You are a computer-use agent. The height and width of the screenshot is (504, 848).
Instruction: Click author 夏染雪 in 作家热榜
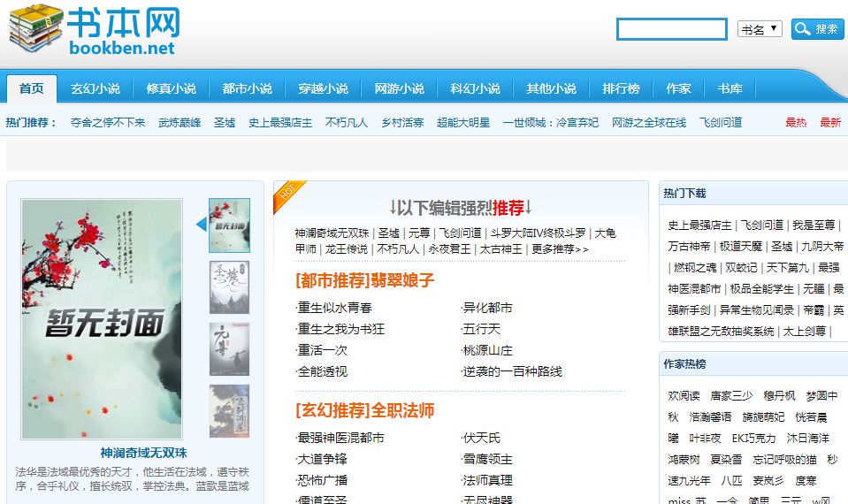[x=726, y=460]
